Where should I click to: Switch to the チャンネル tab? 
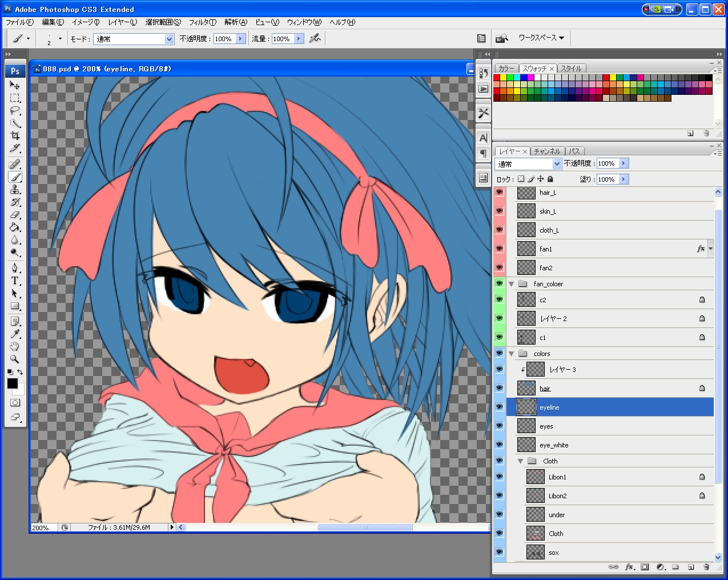pos(547,151)
